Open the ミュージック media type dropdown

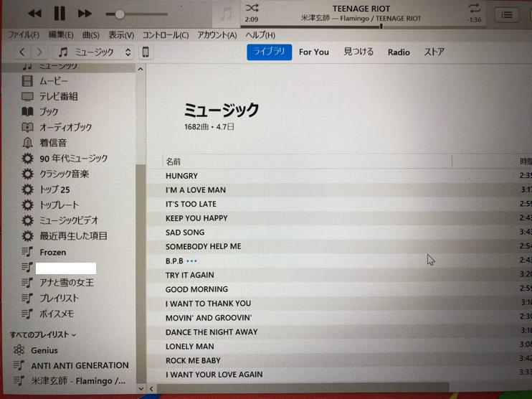pyautogui.click(x=94, y=52)
